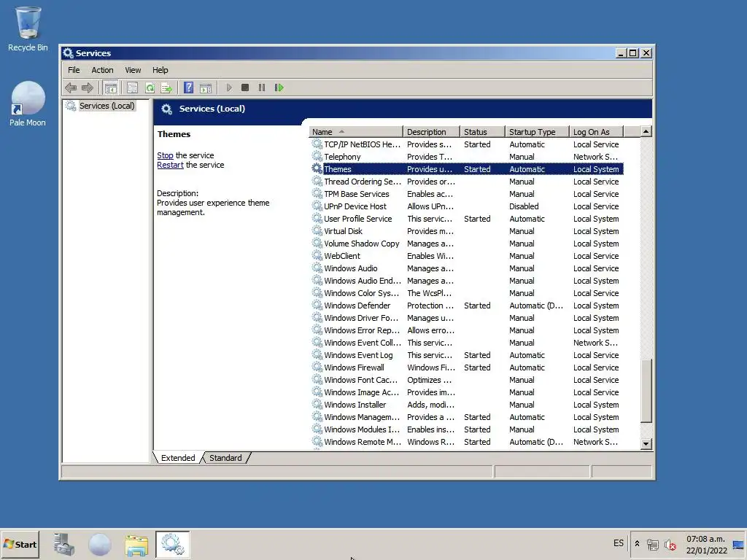Open the Start menu
Image resolution: width=747 pixels, height=560 pixels.
click(20, 544)
